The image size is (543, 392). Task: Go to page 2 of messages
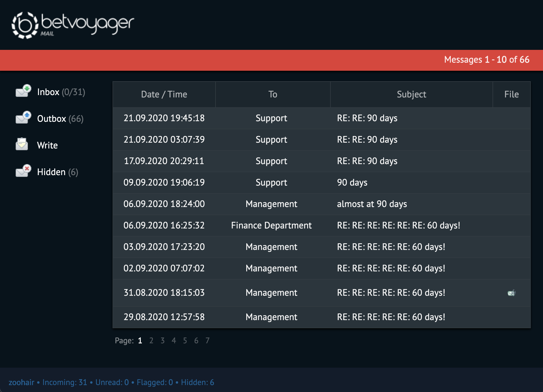click(x=151, y=340)
